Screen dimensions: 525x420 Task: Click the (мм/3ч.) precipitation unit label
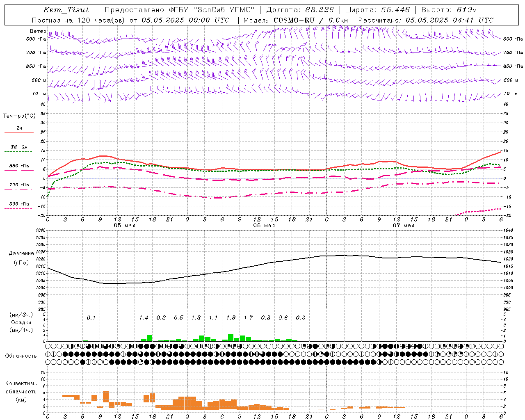click(x=21, y=315)
